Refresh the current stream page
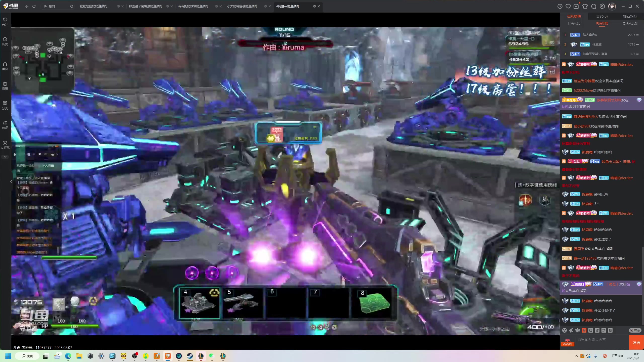Viewport: 644px width, 362px height. pyautogui.click(x=34, y=6)
